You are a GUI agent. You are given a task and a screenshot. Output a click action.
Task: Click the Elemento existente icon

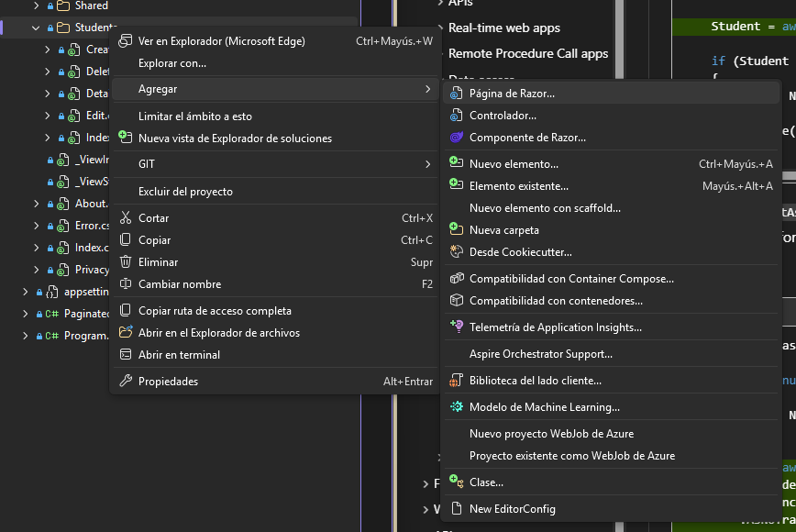(x=457, y=184)
